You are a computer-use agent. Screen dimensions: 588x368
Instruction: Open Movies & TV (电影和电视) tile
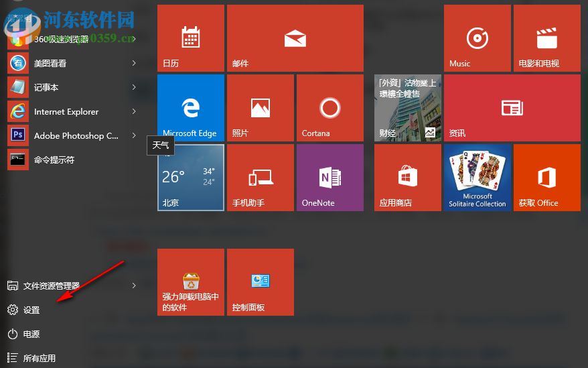[546, 38]
